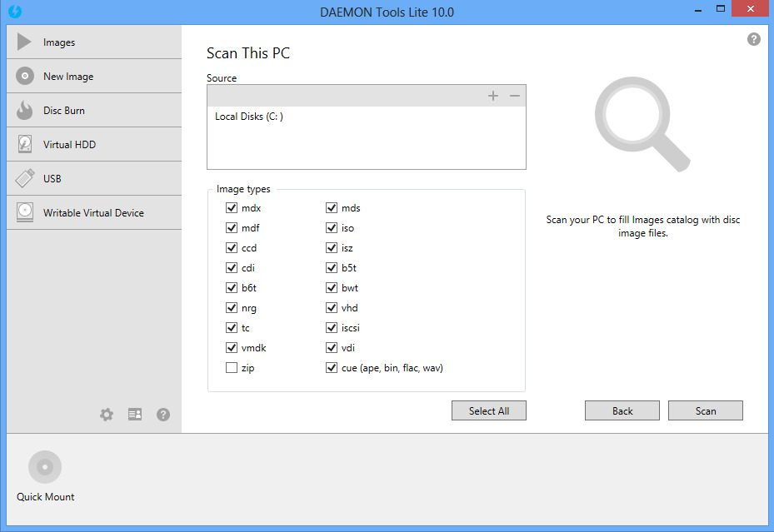Open Writable Virtual Device icon
The height and width of the screenshot is (532, 774).
(x=25, y=213)
